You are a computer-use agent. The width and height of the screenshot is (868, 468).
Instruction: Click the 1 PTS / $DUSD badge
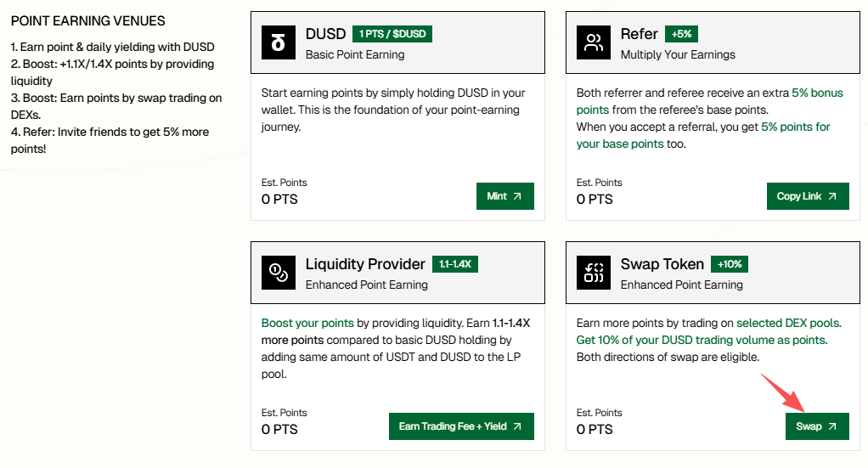[x=392, y=34]
